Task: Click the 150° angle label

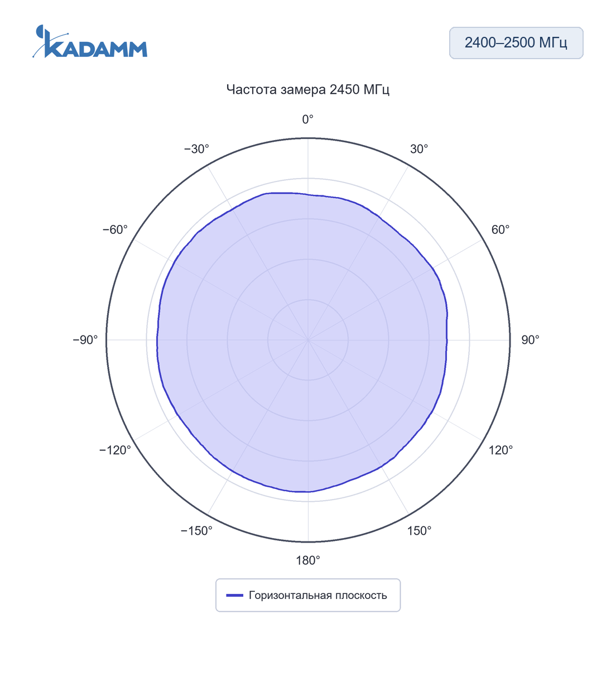Action: (x=419, y=531)
